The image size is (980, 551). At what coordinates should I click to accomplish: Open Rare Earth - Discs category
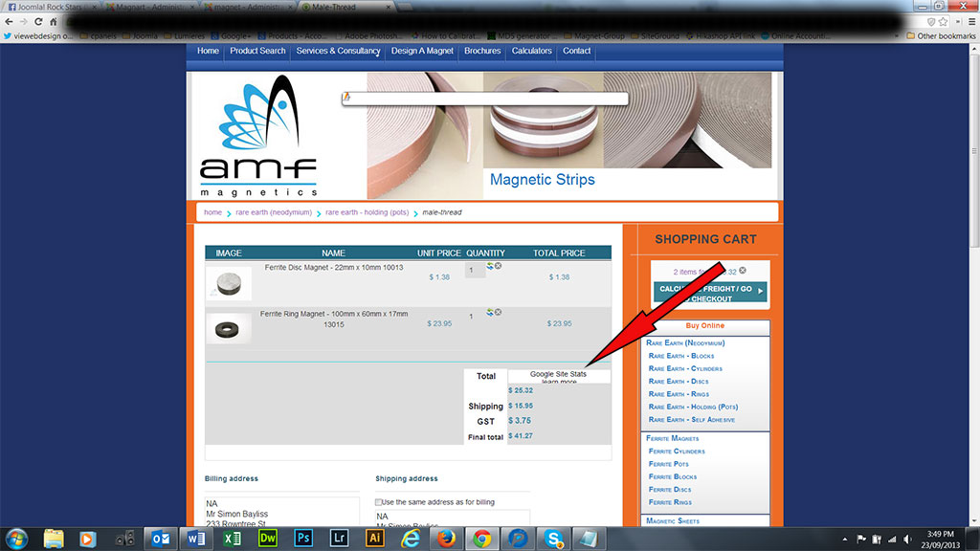(679, 382)
